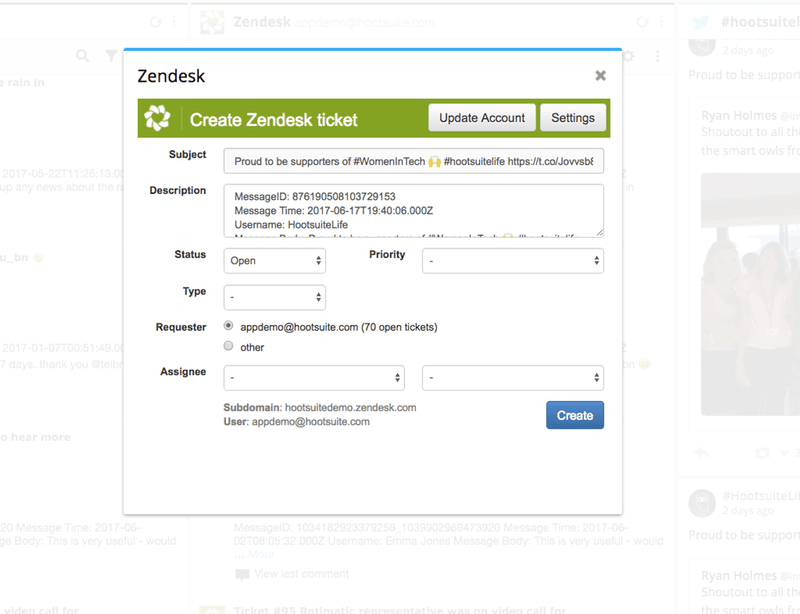Click the Zendesk logo in the green banner
This screenshot has width=800, height=614.
(157, 116)
